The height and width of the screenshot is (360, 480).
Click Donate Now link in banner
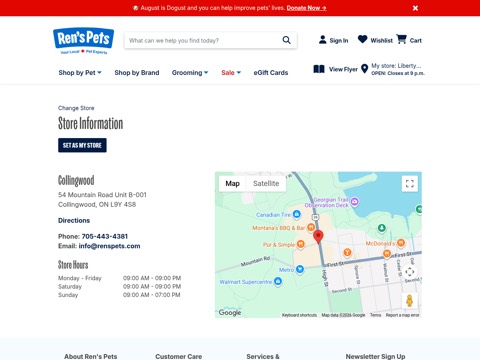pyautogui.click(x=306, y=8)
